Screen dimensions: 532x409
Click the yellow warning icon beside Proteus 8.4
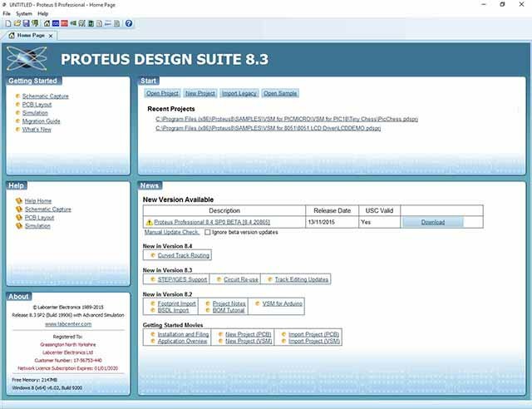click(x=150, y=222)
